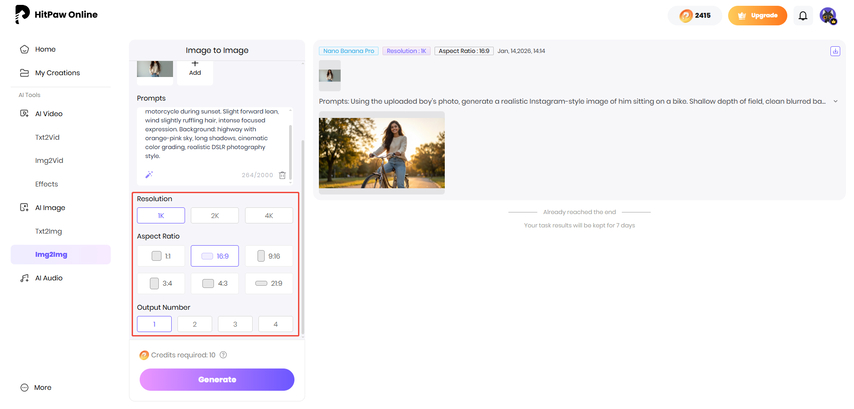The image size is (854, 409).
Task: Switch to the Txt2Img tool
Action: (49, 231)
